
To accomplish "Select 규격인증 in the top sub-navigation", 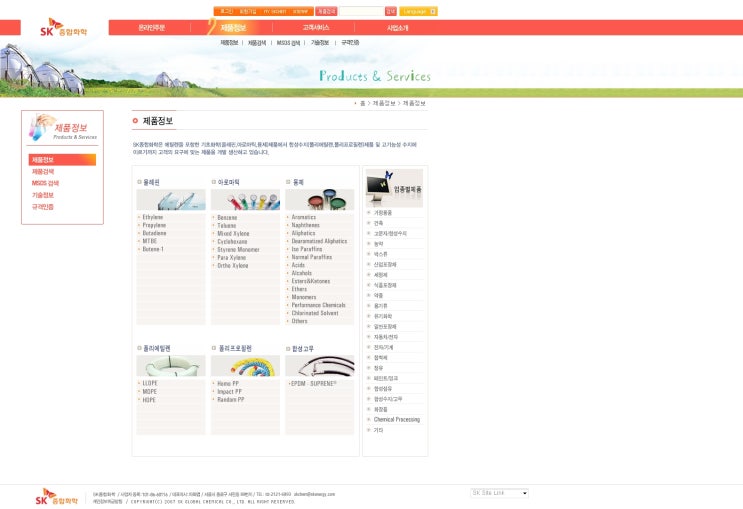I will [x=350, y=43].
